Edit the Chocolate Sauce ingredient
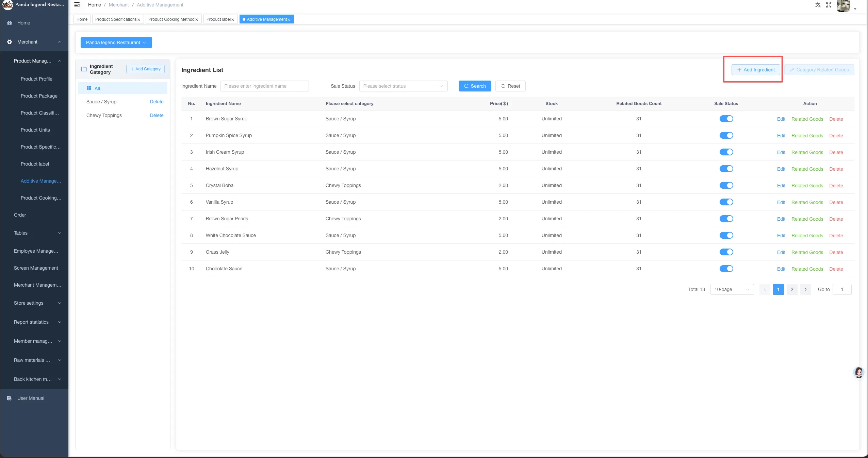The height and width of the screenshot is (458, 868). [x=781, y=269]
